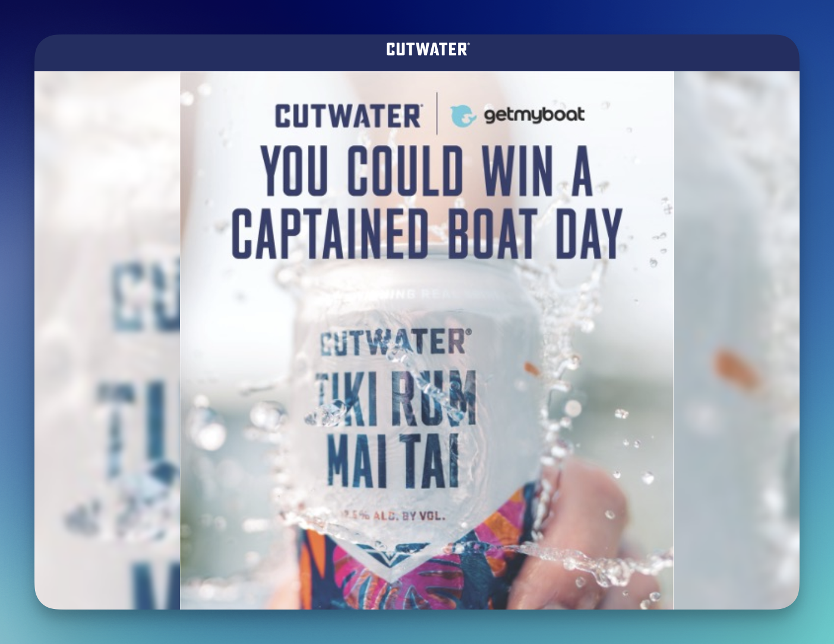The image size is (834, 644).
Task: Select the navy Cutwater logo in the banner
Action: [349, 116]
